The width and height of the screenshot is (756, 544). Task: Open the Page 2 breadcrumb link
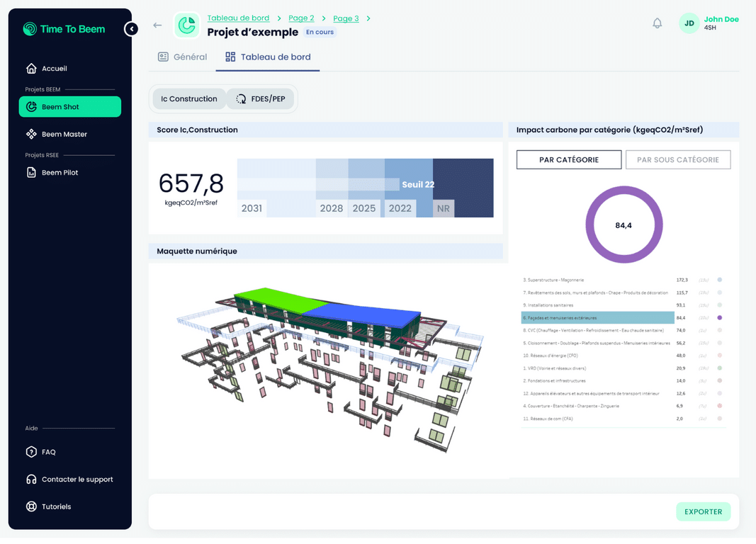301,18
